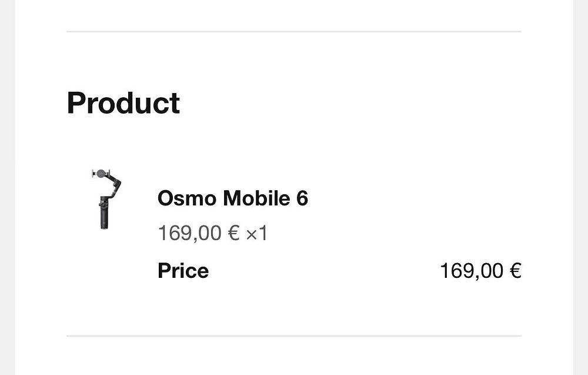Click the euro symbol in the gray unit price line
This screenshot has width=588, height=375.
pyautogui.click(x=233, y=234)
